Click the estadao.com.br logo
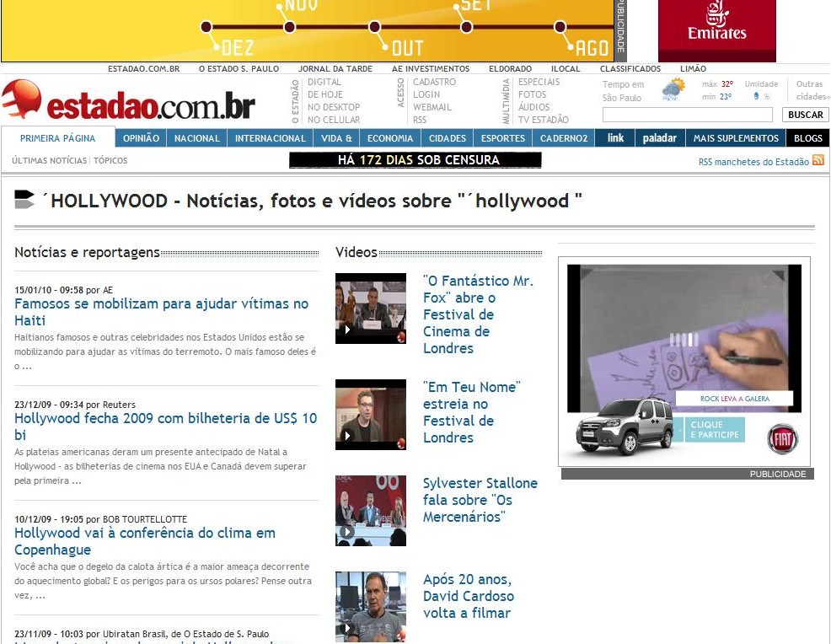831x644 pixels. click(x=129, y=100)
